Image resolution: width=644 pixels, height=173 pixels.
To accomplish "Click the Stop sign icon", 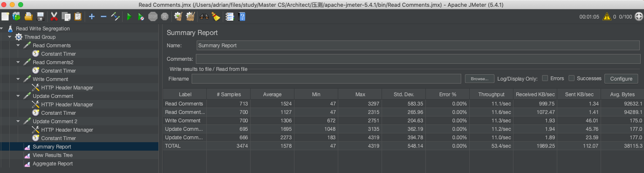I will point(153,17).
